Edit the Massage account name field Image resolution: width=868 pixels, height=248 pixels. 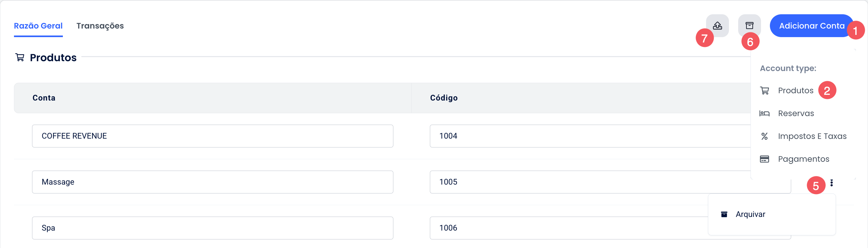pos(212,182)
